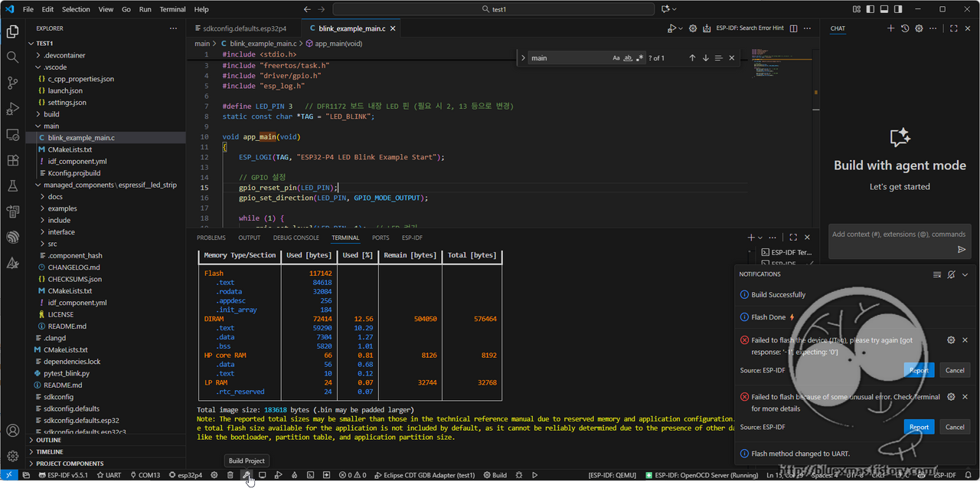Screen dimensions: 980x492
Task: Clear all notifications icon
Action: 937,274
